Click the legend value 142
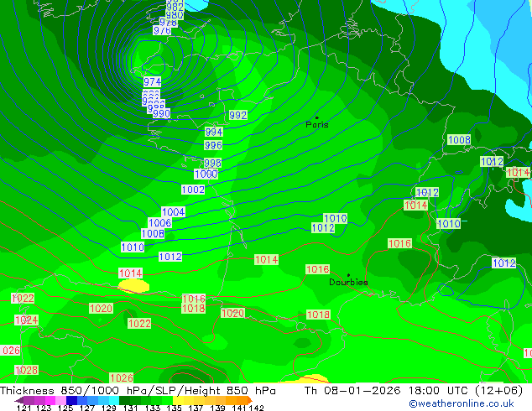The width and height of the screenshot is (532, 411). [x=256, y=408]
